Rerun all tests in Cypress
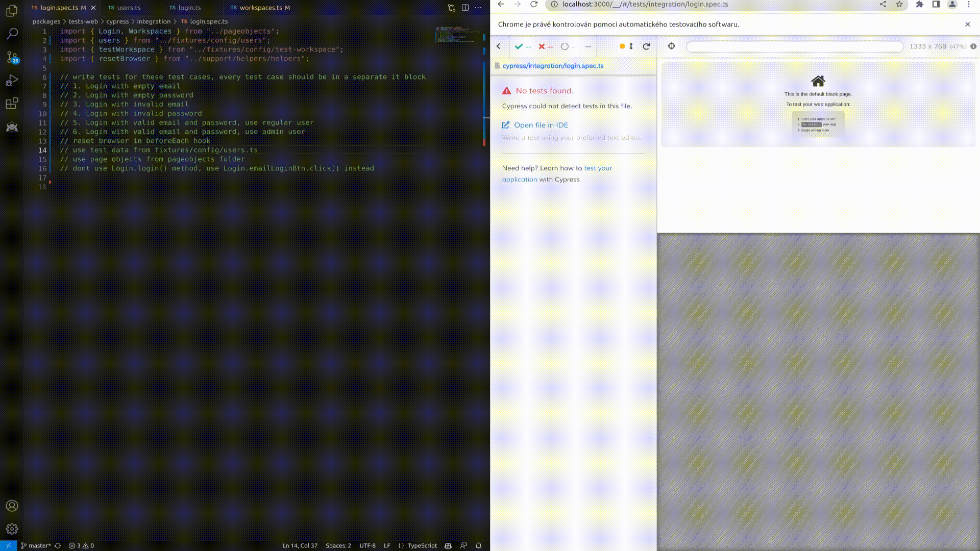The width and height of the screenshot is (980, 551). click(x=646, y=46)
